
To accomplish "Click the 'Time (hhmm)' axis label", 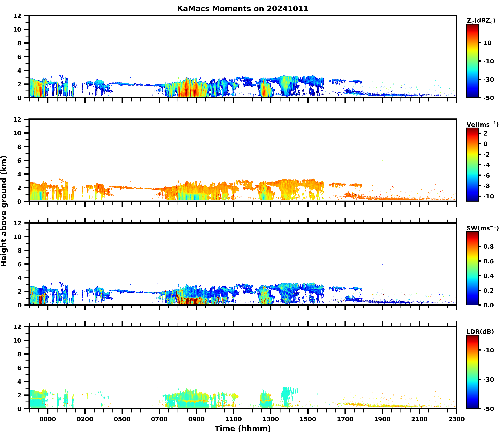I will (x=243, y=428).
